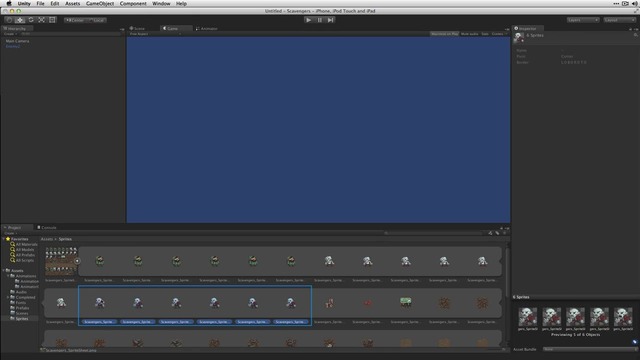This screenshot has height=360, width=640.
Task: Click the Search by Label icon in Project
Action: [497, 233]
